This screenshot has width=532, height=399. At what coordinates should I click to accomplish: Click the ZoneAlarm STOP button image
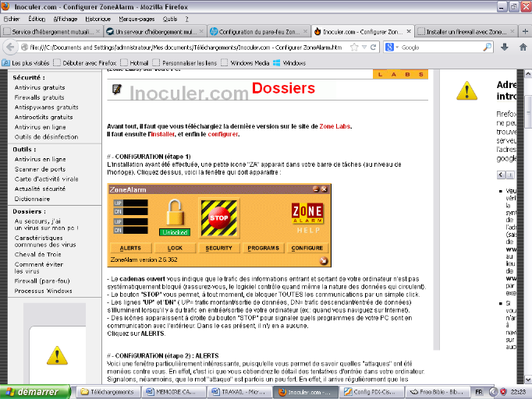pyautogui.click(x=219, y=218)
